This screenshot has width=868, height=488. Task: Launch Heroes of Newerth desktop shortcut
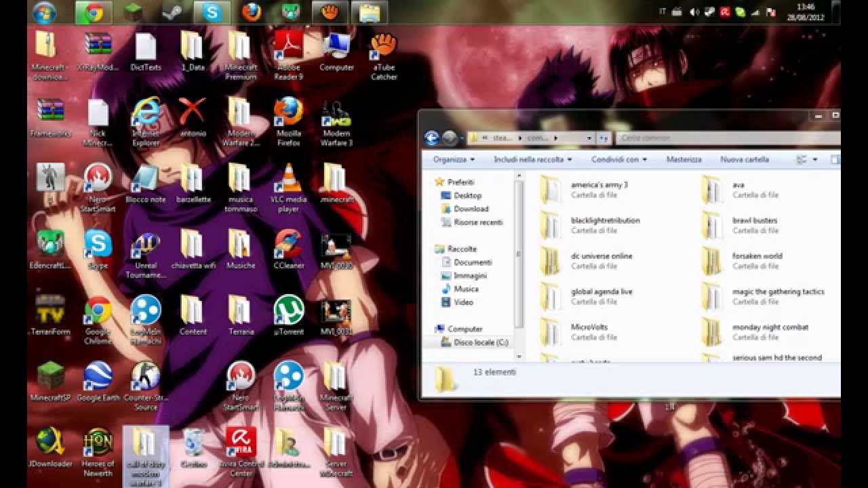click(98, 453)
